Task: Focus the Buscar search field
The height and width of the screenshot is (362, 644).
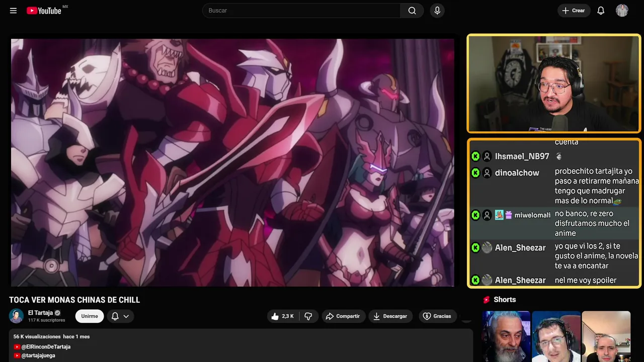Action: point(301,11)
